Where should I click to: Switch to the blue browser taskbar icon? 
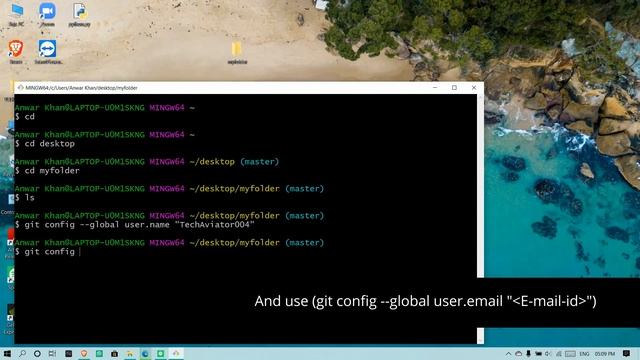click(x=145, y=353)
